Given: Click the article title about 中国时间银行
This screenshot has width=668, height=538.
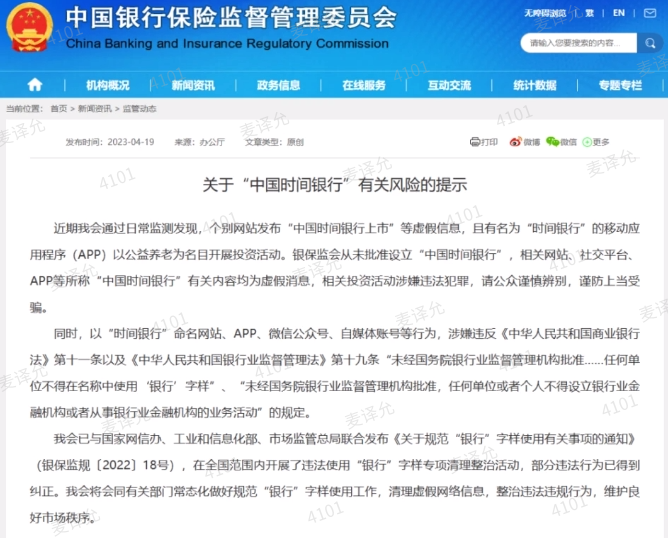Looking at the screenshot, I should click(x=334, y=184).
